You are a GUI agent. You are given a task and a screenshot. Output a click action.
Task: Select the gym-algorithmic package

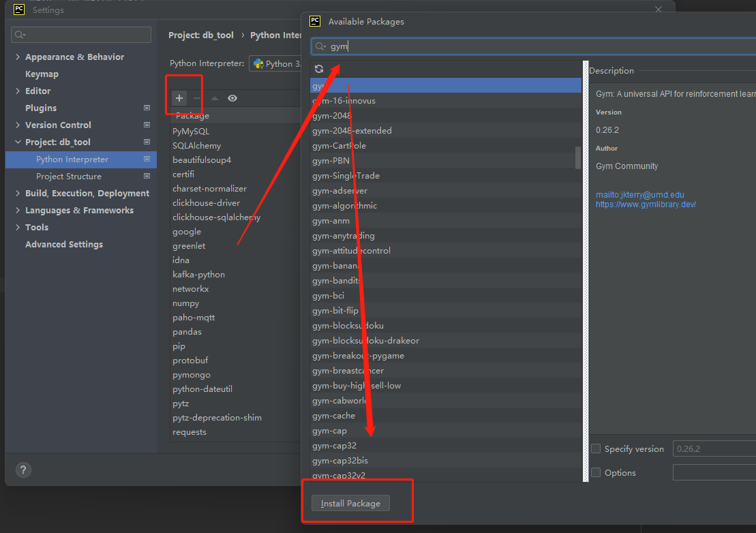click(446, 206)
